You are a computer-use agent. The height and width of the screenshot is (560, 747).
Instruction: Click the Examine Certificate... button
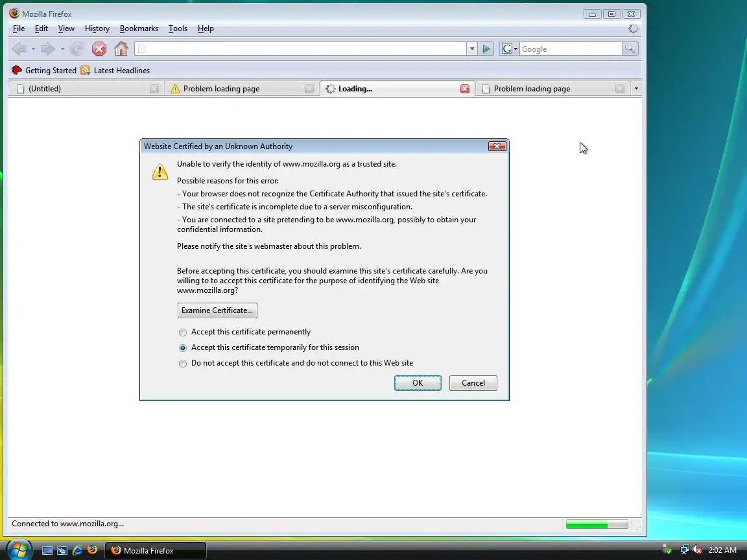tap(217, 310)
